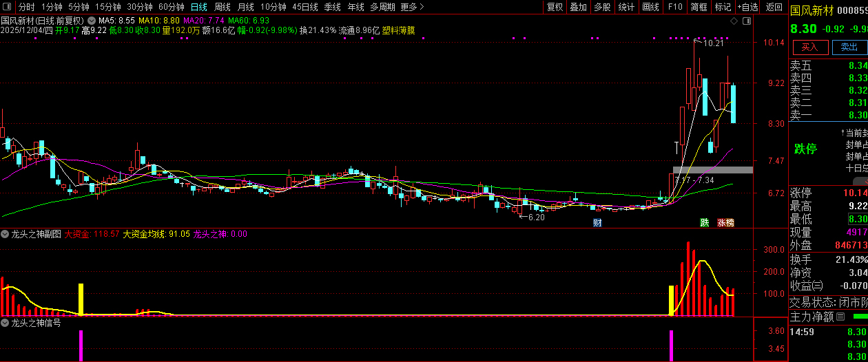The image size is (868, 362).
Task: Click the 返回 back button
Action: 774,7
